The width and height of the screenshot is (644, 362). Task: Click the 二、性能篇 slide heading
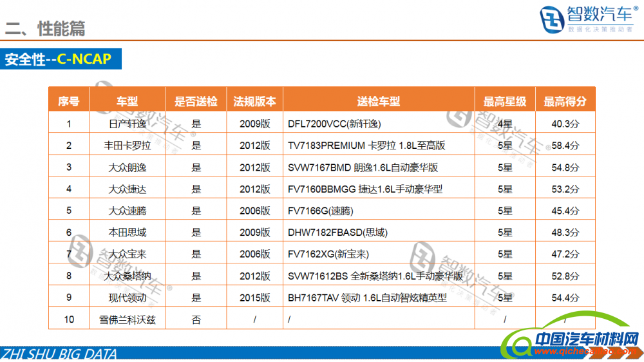pos(45,28)
